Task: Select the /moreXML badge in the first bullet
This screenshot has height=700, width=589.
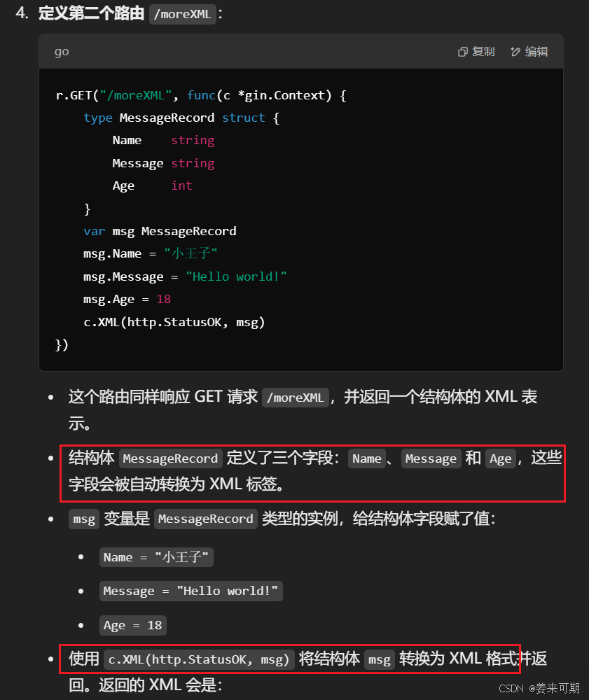Action: [x=295, y=397]
